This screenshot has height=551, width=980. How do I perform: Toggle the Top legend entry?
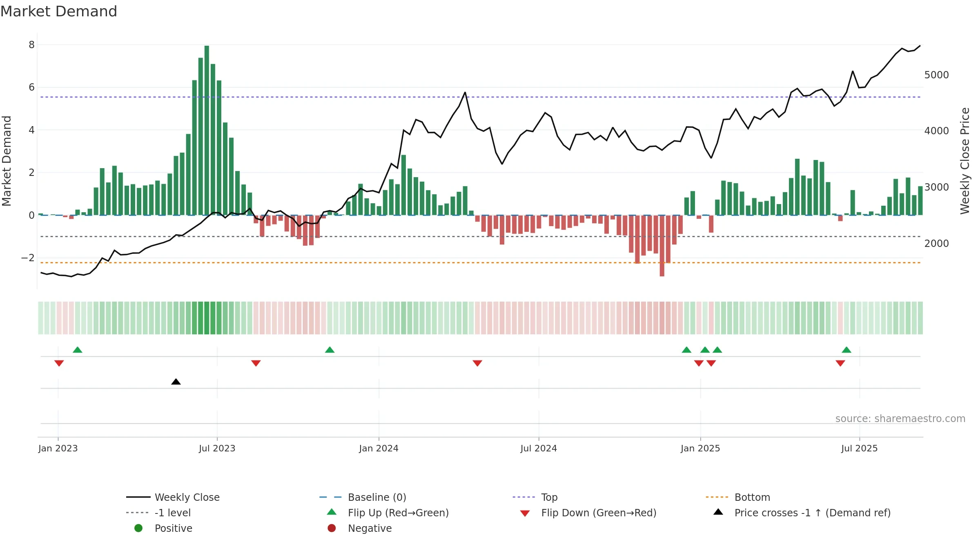[x=535, y=497]
